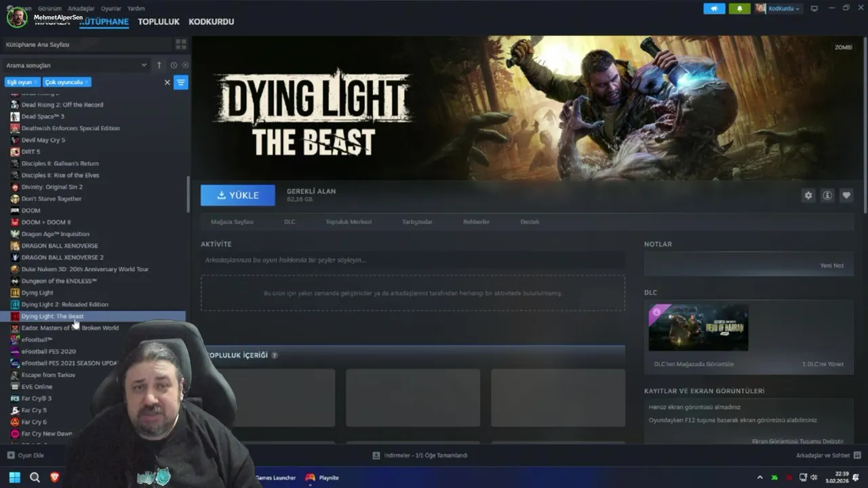Click the Oyun Ekle plus button

pyautogui.click(x=11, y=455)
